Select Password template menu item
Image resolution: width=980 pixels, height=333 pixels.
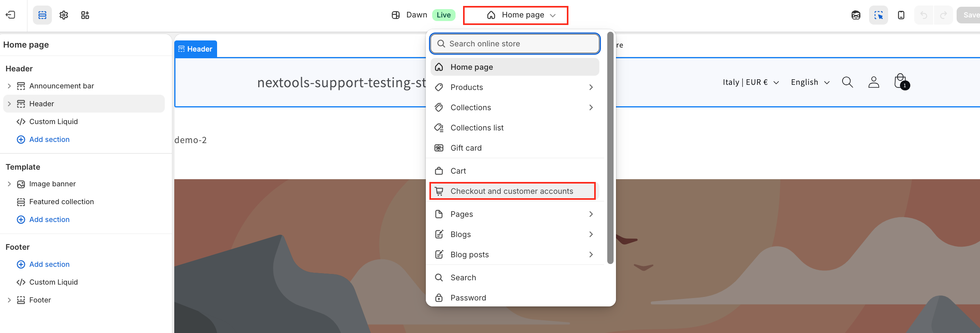[x=515, y=298]
